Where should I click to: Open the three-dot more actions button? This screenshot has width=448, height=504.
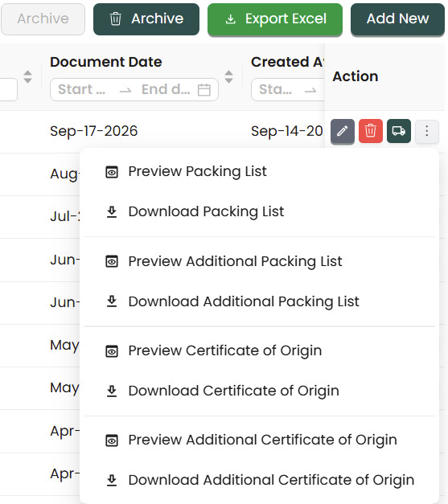tap(427, 131)
